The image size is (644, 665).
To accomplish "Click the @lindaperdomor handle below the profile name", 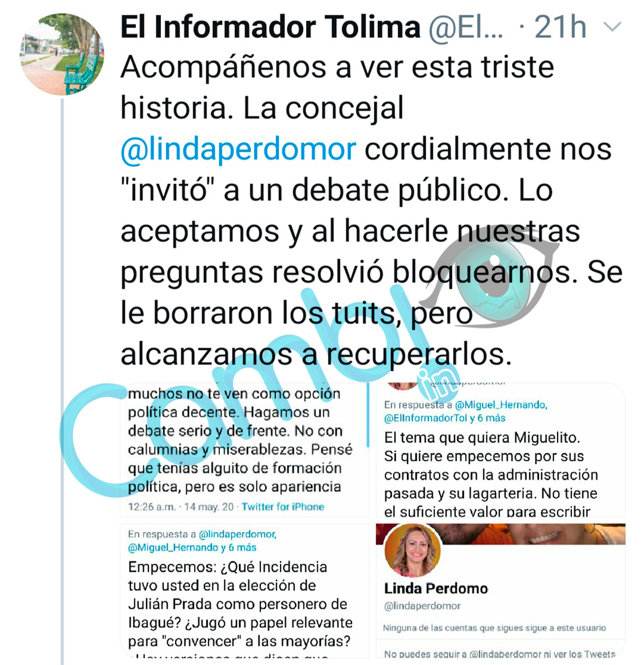I will pyautogui.click(x=422, y=606).
